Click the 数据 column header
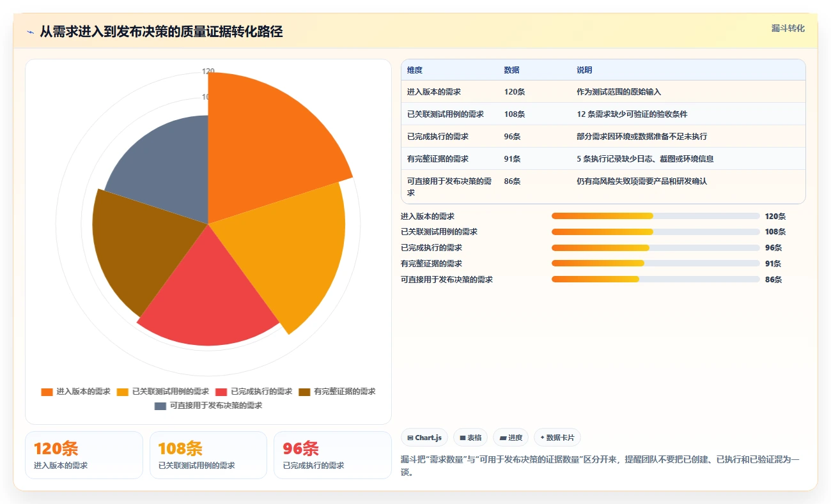The image size is (831, 504). click(x=511, y=70)
